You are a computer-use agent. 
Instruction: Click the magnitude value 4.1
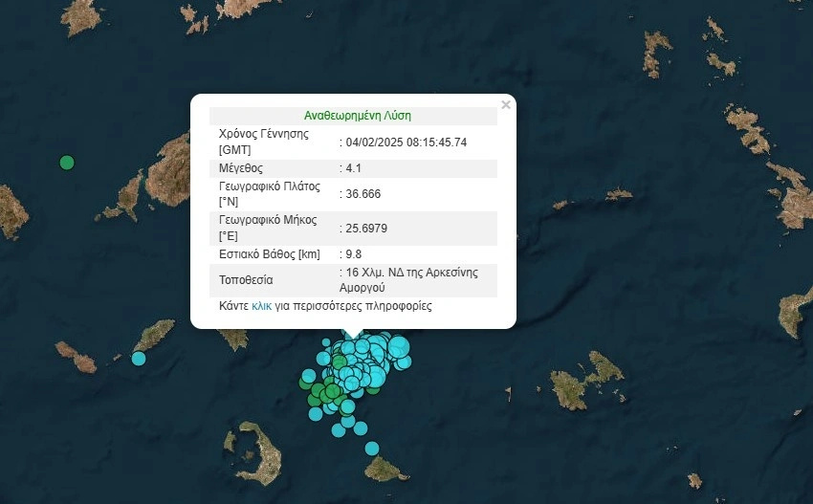coord(354,168)
